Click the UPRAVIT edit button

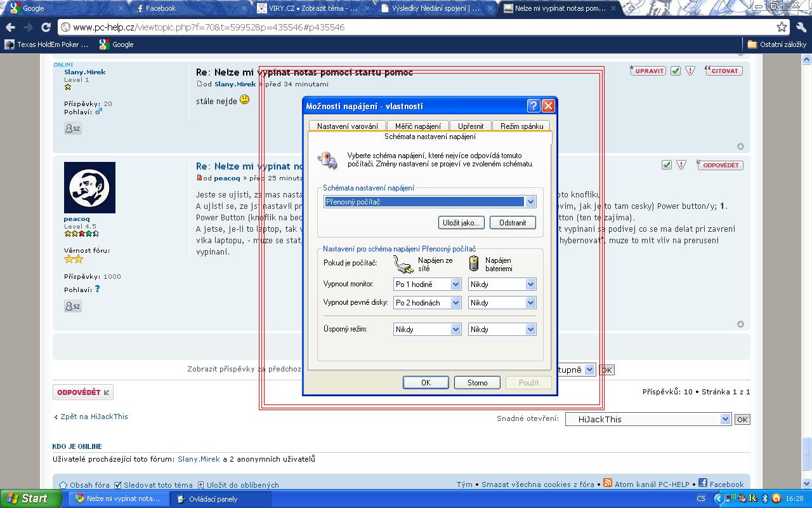click(x=648, y=70)
